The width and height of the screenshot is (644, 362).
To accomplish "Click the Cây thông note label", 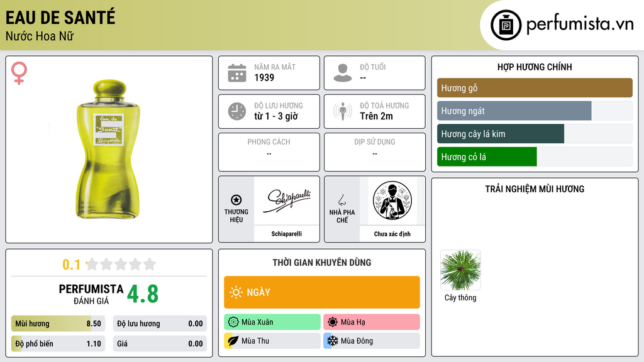I will [460, 298].
